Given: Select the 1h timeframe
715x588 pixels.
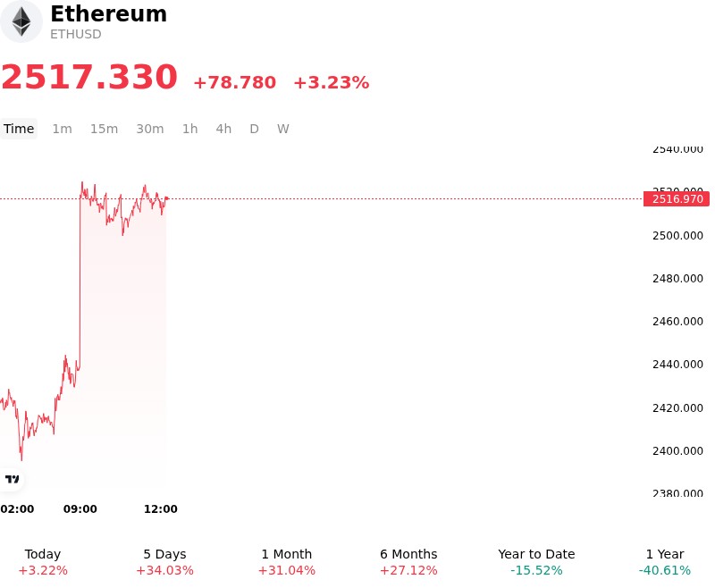Looking at the screenshot, I should (189, 129).
